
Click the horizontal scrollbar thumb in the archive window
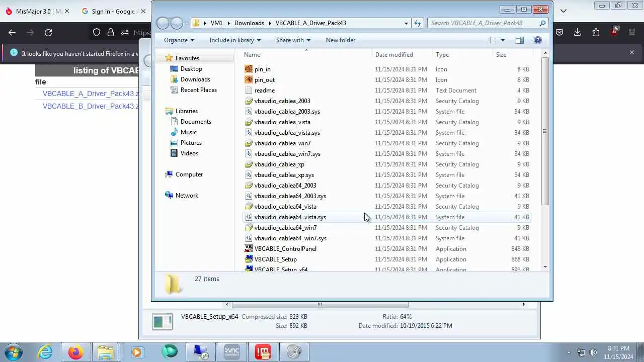320,304
